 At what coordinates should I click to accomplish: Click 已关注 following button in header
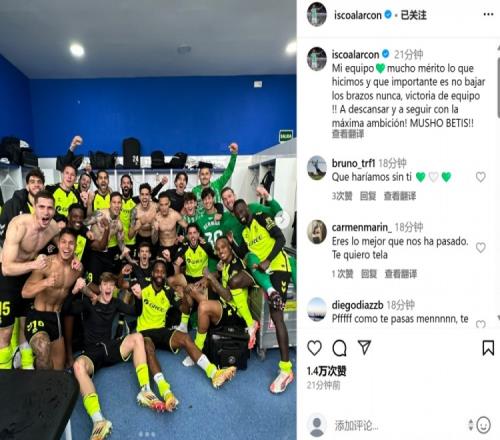point(413,15)
